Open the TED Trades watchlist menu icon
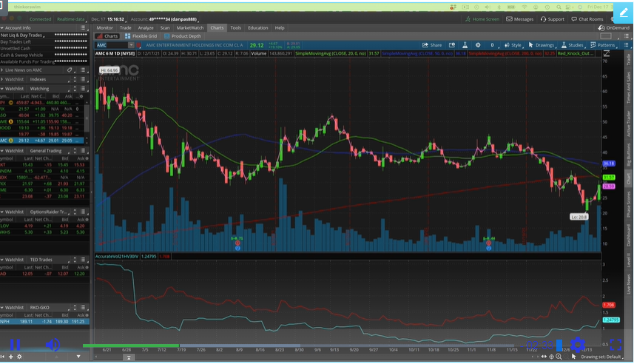634x364 pixels. click(x=83, y=260)
